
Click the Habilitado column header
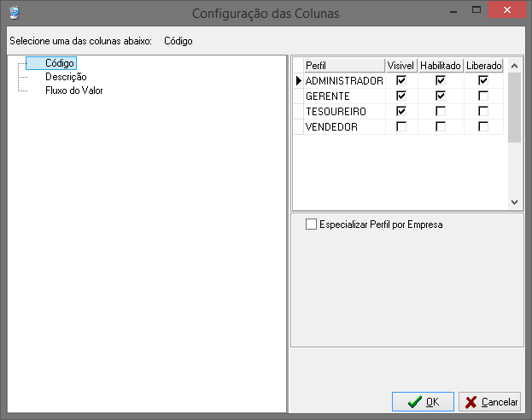441,65
